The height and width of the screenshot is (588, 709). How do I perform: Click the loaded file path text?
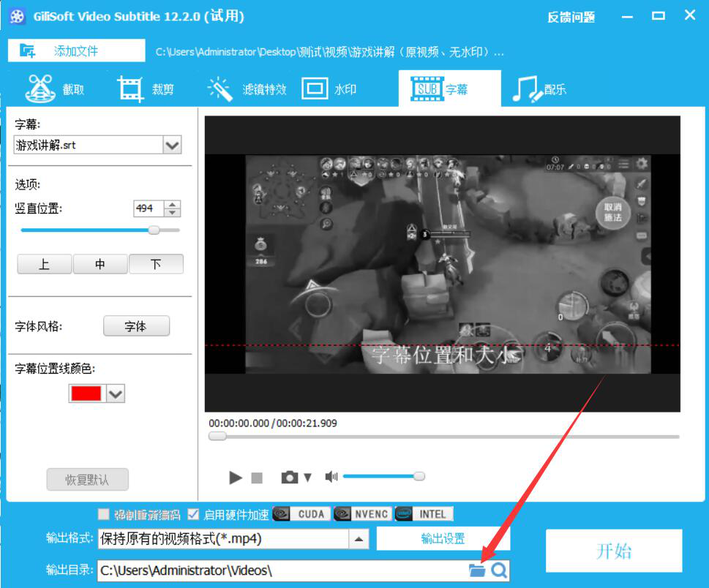point(330,52)
